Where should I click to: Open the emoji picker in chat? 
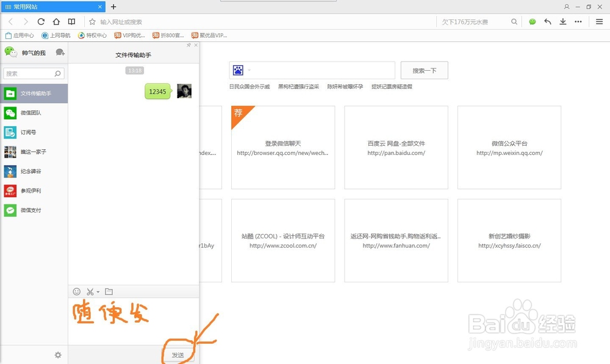tap(77, 291)
